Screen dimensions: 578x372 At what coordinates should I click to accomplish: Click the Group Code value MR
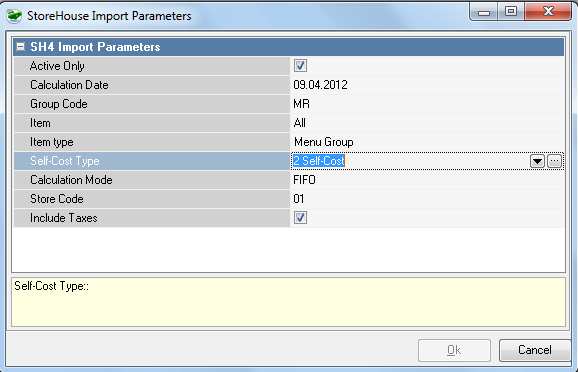(x=301, y=104)
